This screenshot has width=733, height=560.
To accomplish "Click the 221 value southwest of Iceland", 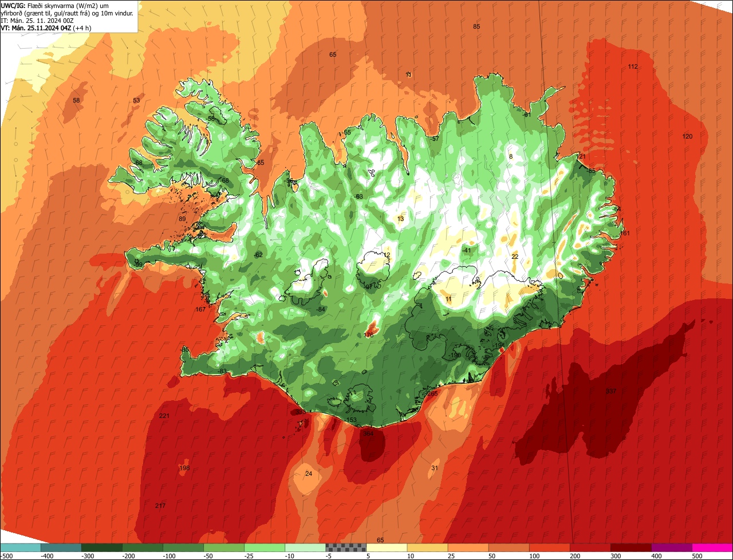I will (164, 416).
